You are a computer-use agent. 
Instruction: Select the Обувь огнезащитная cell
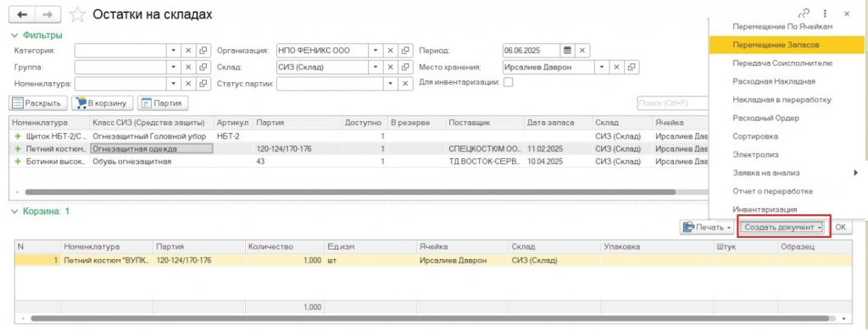click(151, 162)
